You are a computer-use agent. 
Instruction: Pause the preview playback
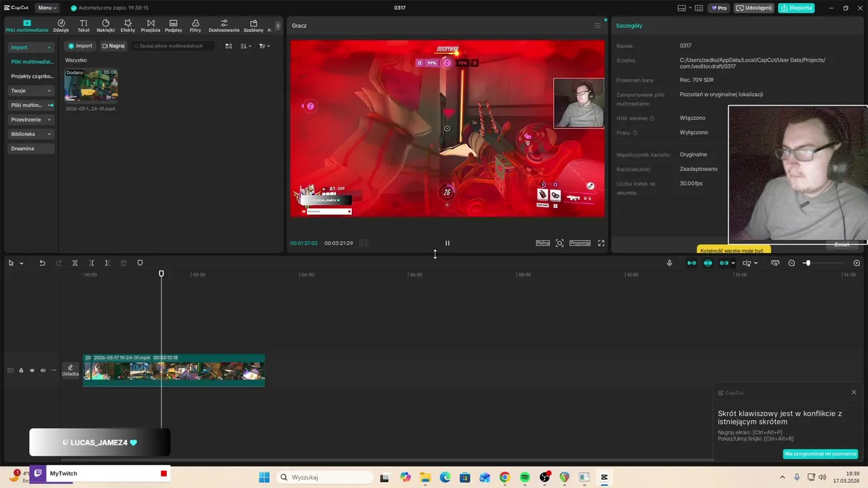pyautogui.click(x=447, y=243)
